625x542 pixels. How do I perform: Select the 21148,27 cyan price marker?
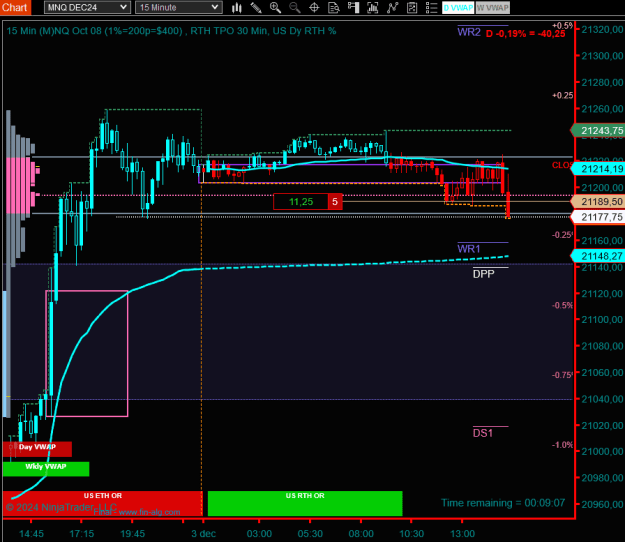pos(597,256)
